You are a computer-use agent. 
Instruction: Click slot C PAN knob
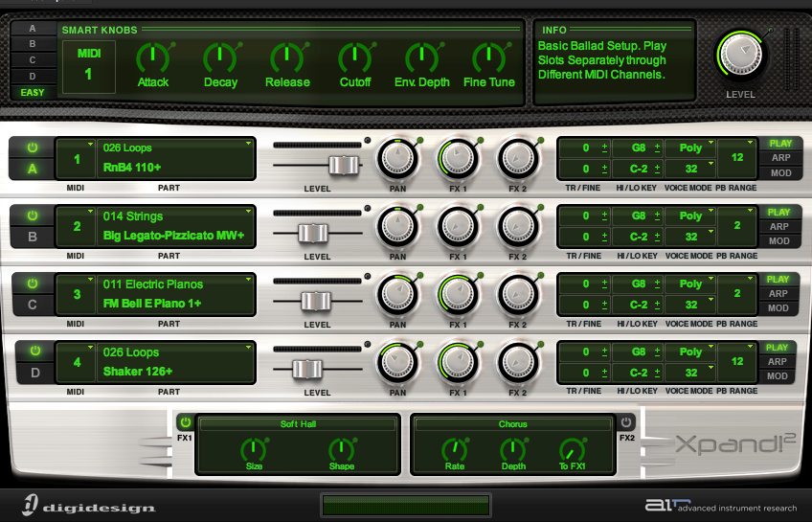coord(397,294)
